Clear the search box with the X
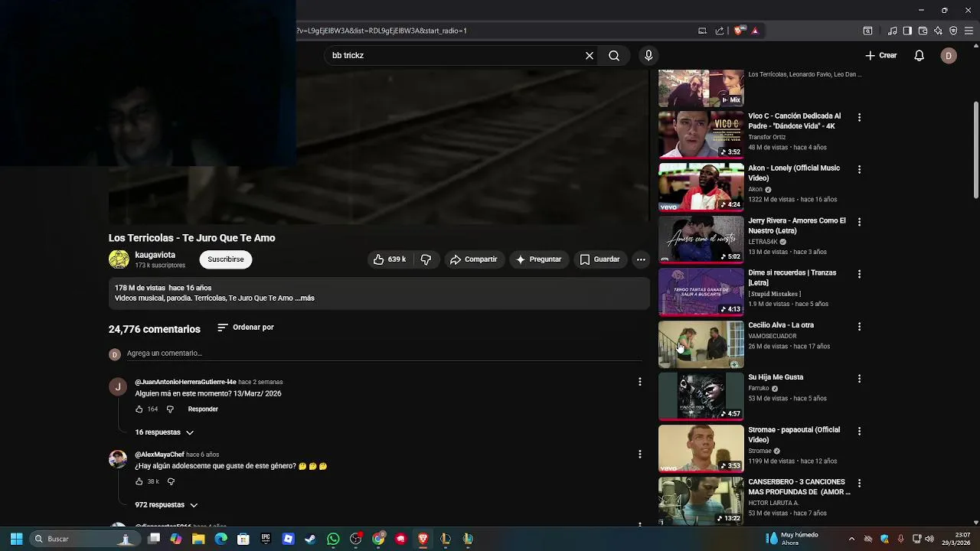 pos(590,56)
